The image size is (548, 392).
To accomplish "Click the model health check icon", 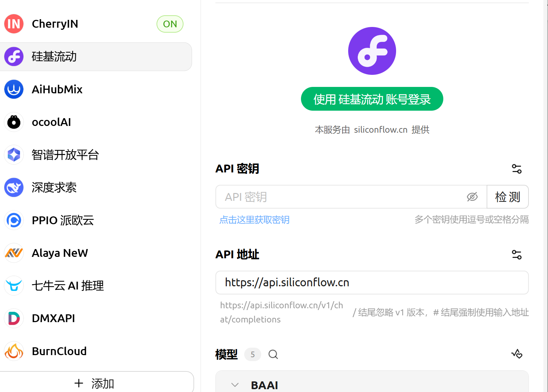I will click(x=517, y=354).
